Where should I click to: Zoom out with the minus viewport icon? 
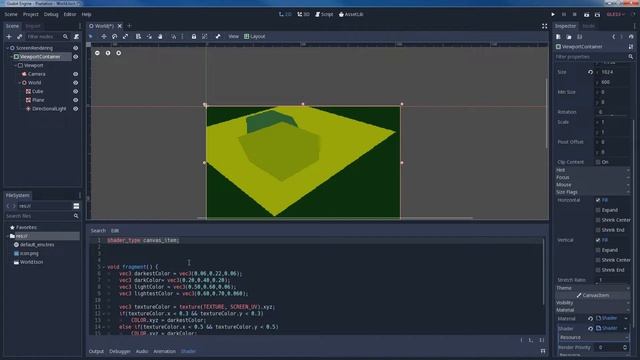coord(97,53)
